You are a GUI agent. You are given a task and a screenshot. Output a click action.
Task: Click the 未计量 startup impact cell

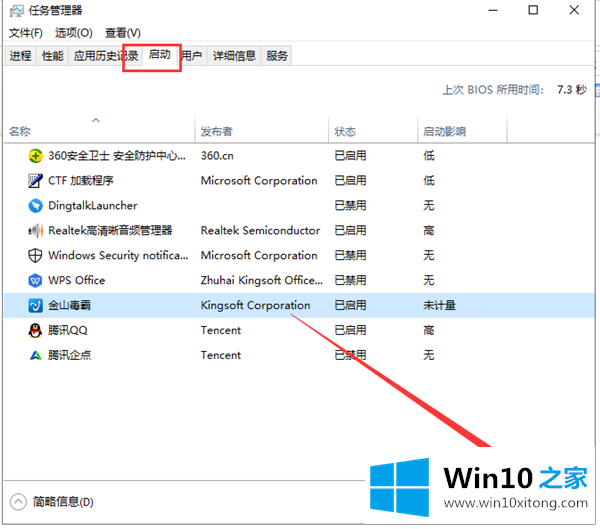coord(439,305)
